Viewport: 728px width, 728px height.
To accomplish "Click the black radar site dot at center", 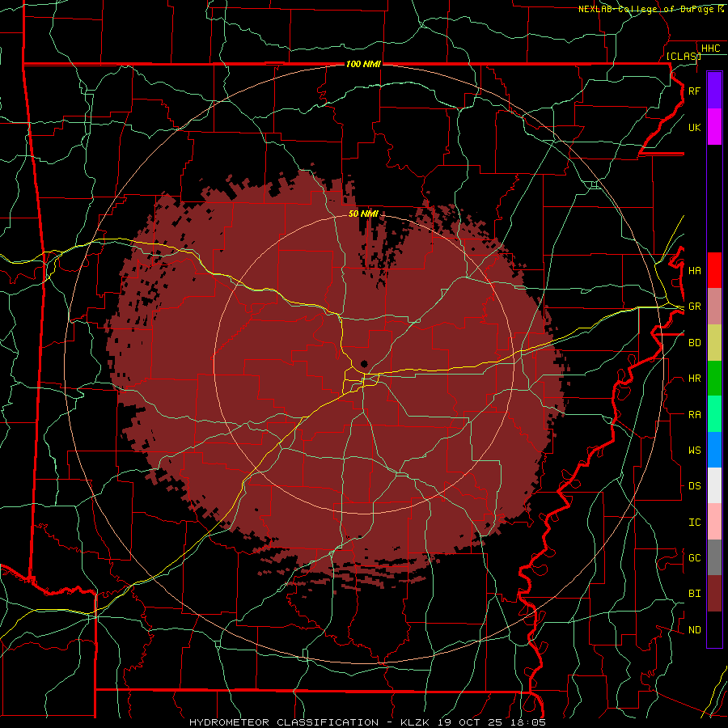I will tap(365, 364).
